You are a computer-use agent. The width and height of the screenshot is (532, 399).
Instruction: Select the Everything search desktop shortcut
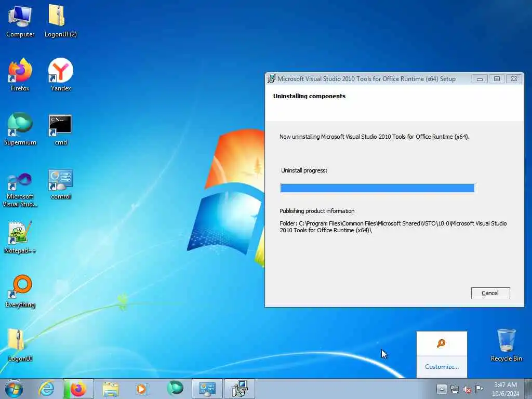click(20, 291)
